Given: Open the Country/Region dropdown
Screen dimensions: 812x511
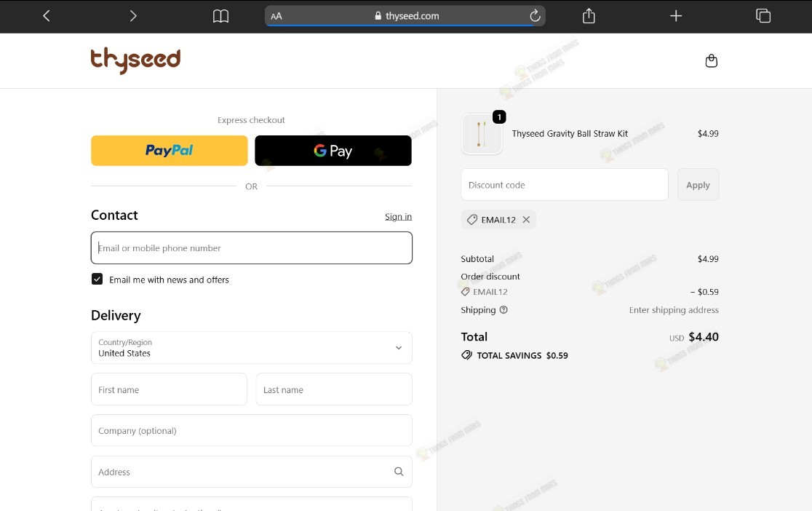Looking at the screenshot, I should 252,348.
